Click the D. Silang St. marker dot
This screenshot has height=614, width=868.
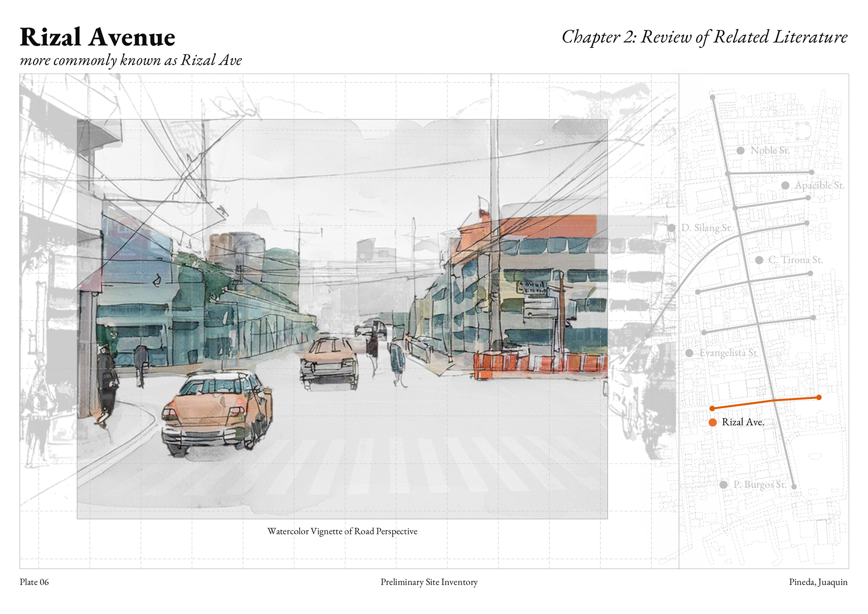[x=672, y=228]
